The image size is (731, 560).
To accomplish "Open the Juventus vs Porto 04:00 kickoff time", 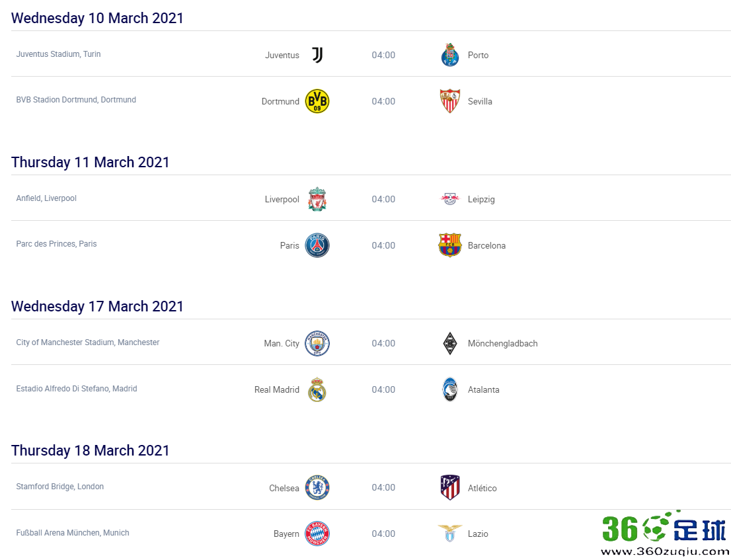I will [x=383, y=55].
